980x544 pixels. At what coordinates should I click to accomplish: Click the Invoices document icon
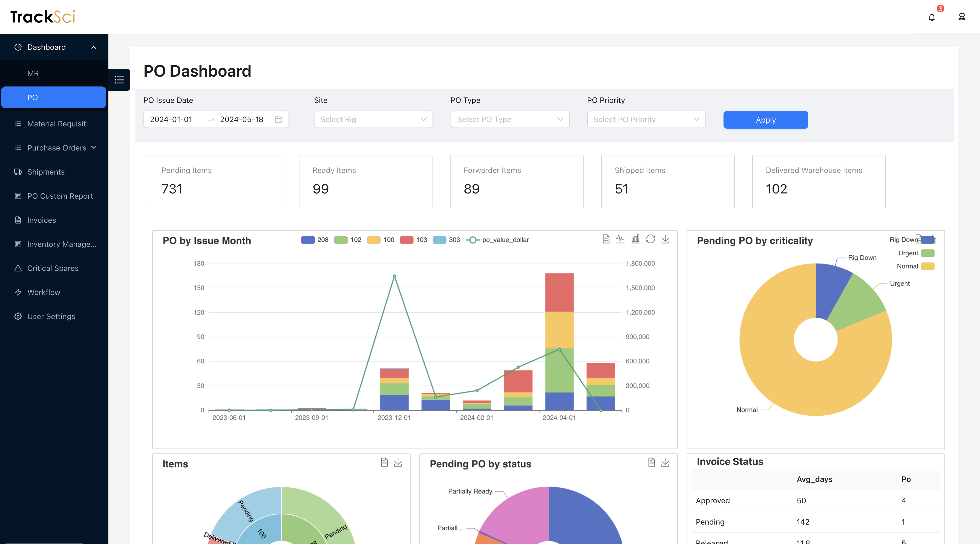(x=18, y=220)
